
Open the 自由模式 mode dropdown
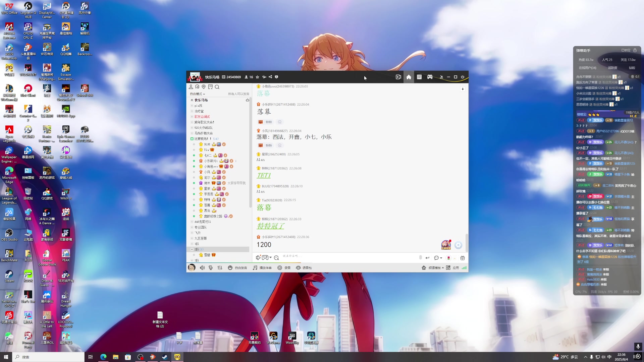pyautogui.click(x=197, y=94)
